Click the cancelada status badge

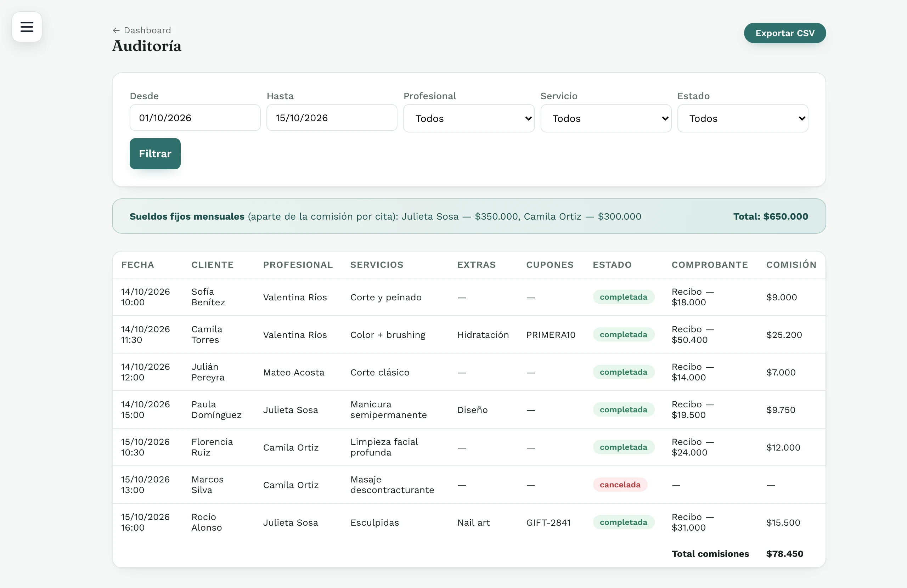click(x=620, y=485)
